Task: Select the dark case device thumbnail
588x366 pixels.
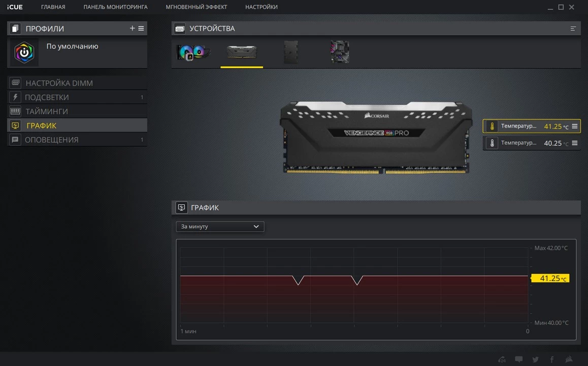Action: [x=291, y=52]
